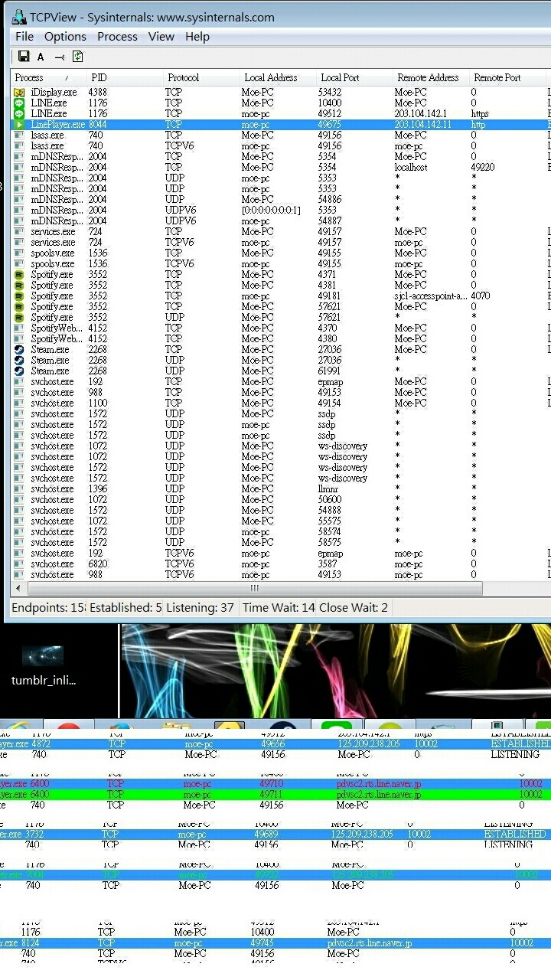This screenshot has height=980, width=551.
Task: Select the highlighted LinePlayer.exe 8044 row
Action: click(x=281, y=124)
